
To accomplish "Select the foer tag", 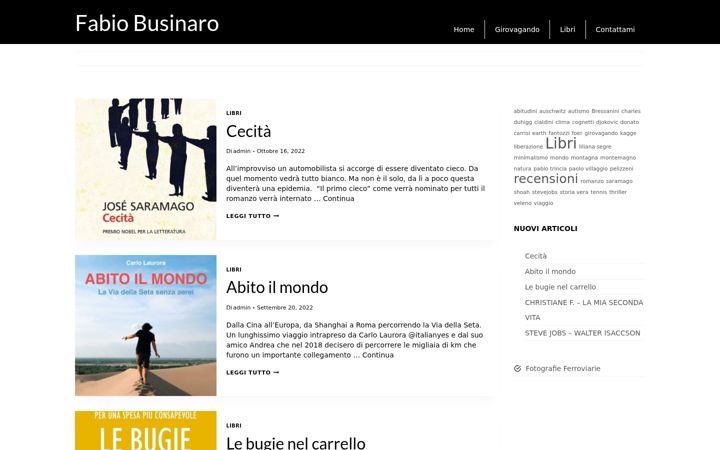I will (577, 133).
